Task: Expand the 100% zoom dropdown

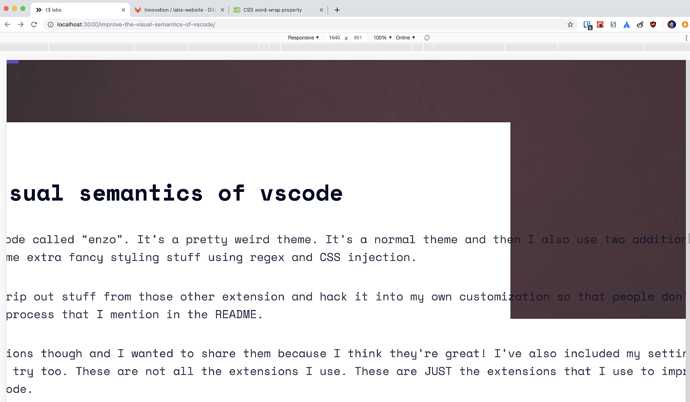Action: click(382, 38)
